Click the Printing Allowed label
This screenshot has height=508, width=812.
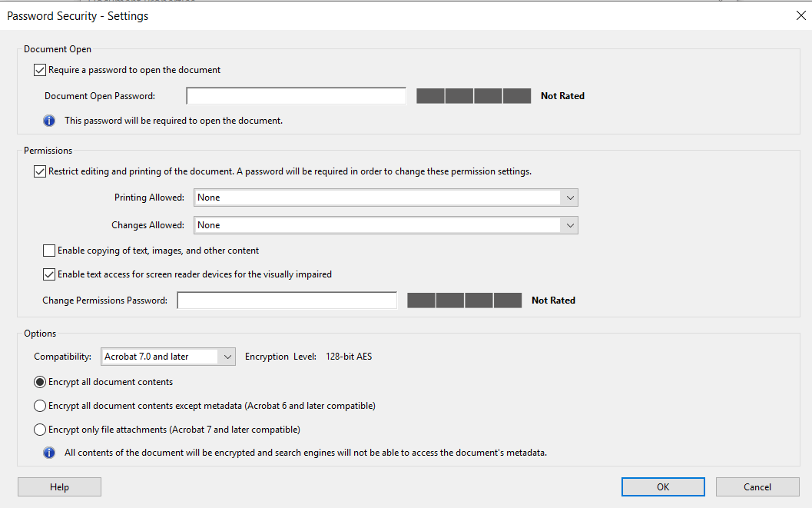pos(149,198)
